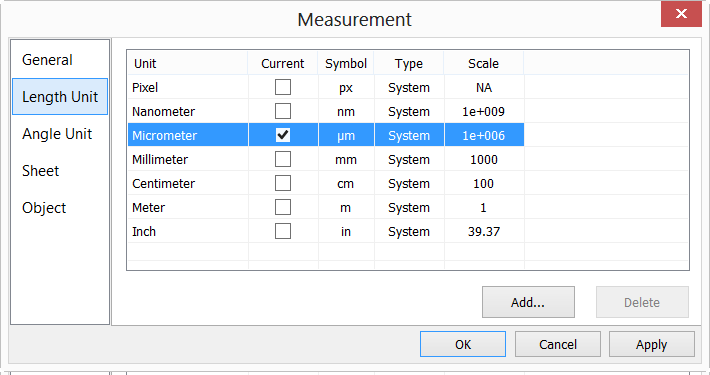This screenshot has width=710, height=375.
Task: Apply the measurement settings
Action: (652, 344)
